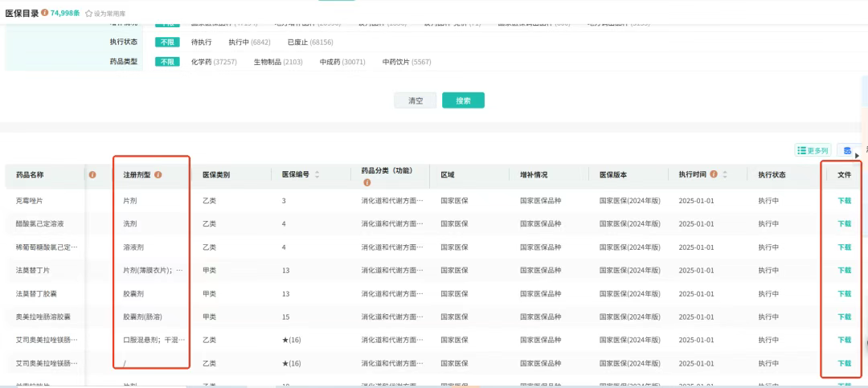Click info icon next to 注册剂型 column header

click(x=158, y=174)
